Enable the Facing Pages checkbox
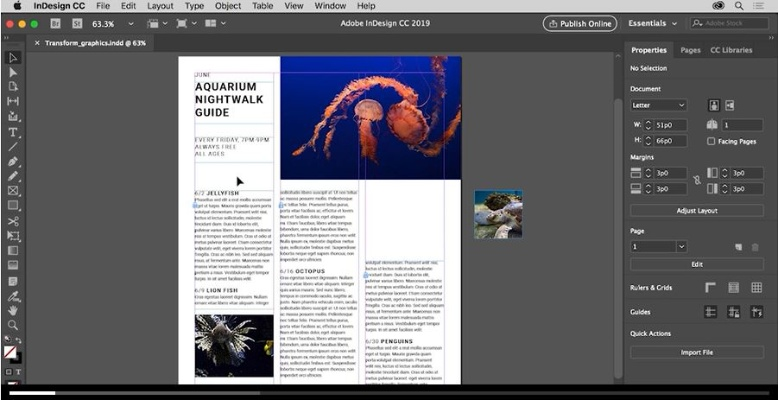This screenshot has width=778, height=400. (711, 142)
